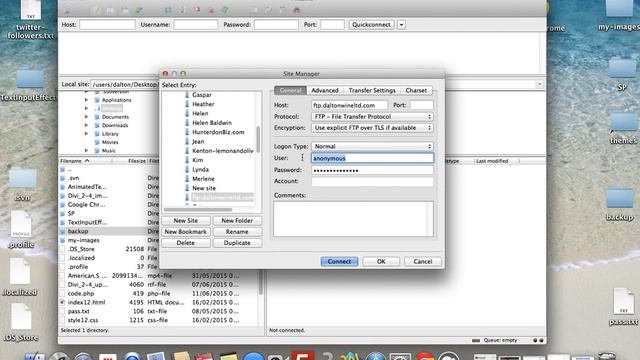Click the User field containing anonymous
640x360 pixels.
tap(372, 158)
